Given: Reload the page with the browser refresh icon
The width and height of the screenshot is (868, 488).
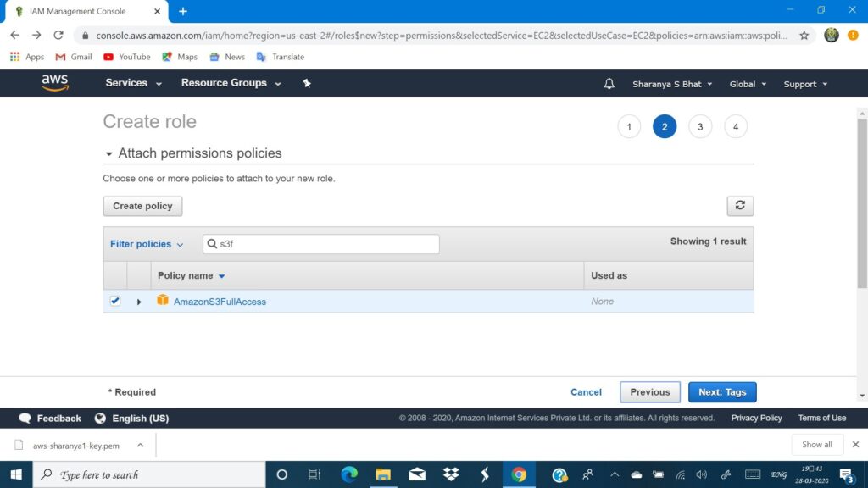Looking at the screenshot, I should click(58, 35).
